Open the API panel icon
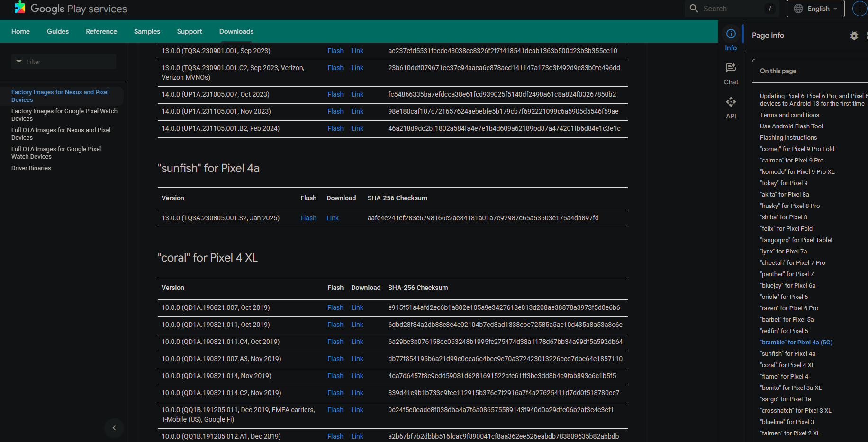 (731, 102)
